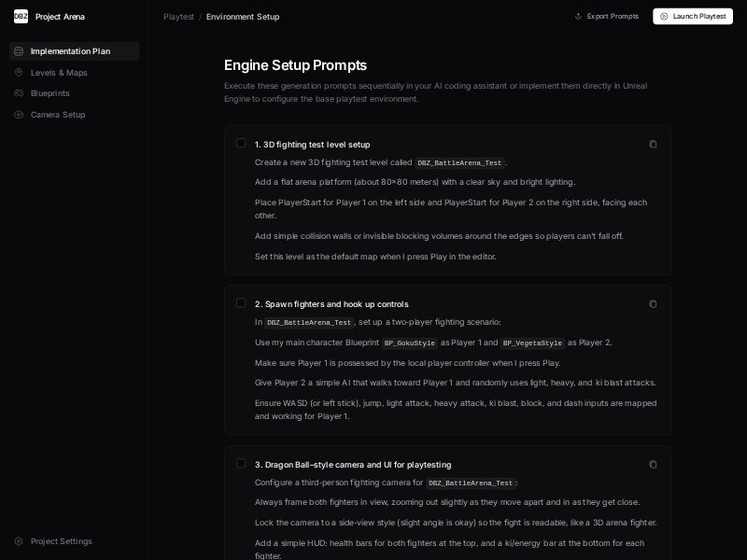747x560 pixels.
Task: Click the Levels & Maps pin icon
Action: point(19,73)
